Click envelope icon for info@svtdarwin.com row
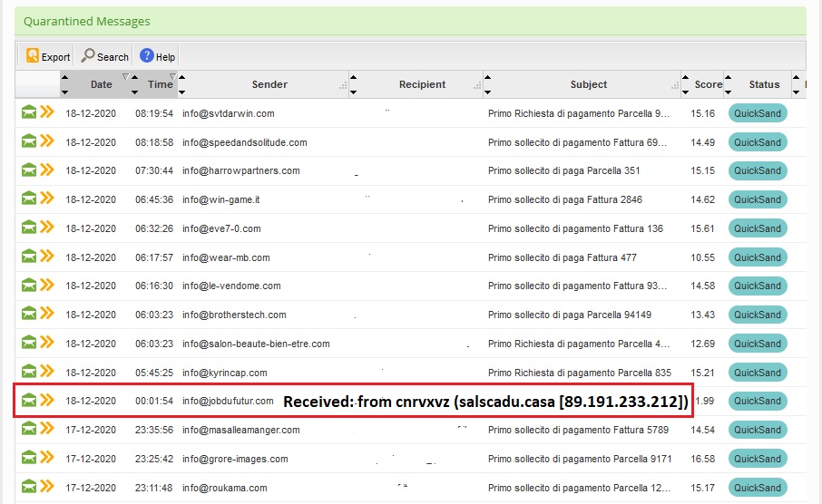The height and width of the screenshot is (504, 822). 29,112
